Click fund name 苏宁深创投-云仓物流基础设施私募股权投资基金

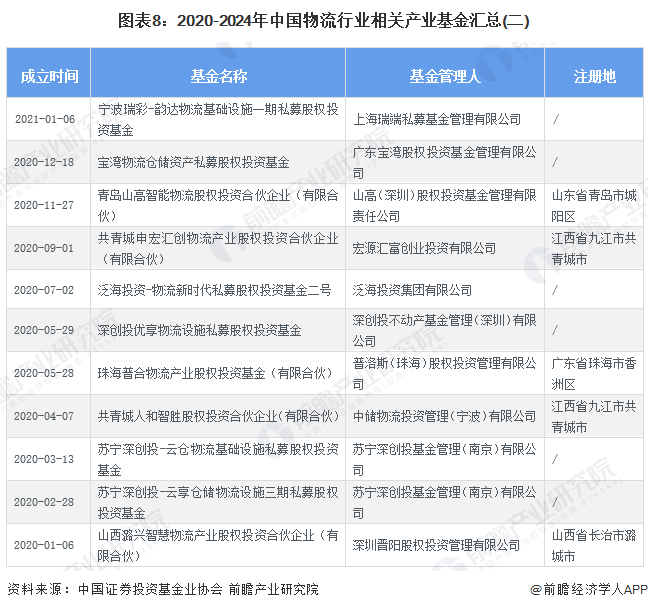[x=218, y=460]
